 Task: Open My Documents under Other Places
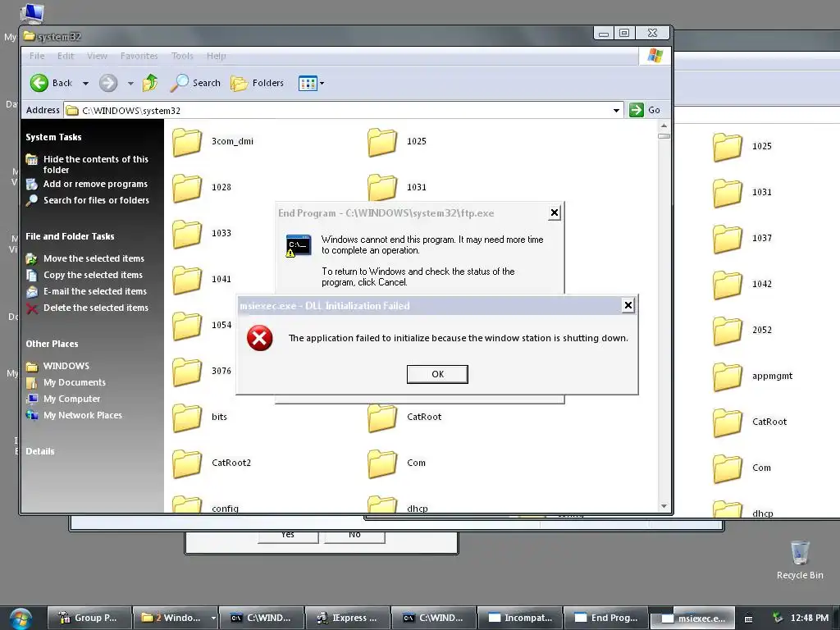(75, 382)
